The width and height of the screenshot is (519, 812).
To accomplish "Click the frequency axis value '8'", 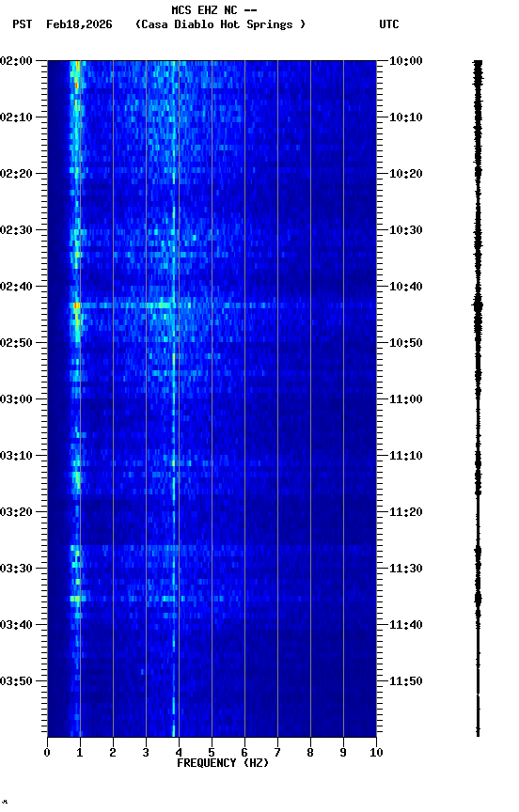I will pos(310,753).
